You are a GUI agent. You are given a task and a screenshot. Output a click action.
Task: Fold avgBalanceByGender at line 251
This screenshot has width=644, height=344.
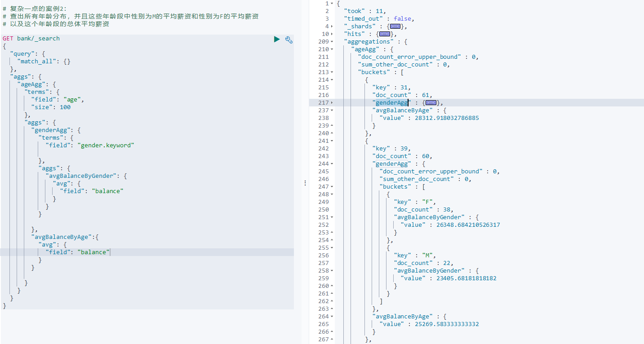pyautogui.click(x=332, y=217)
